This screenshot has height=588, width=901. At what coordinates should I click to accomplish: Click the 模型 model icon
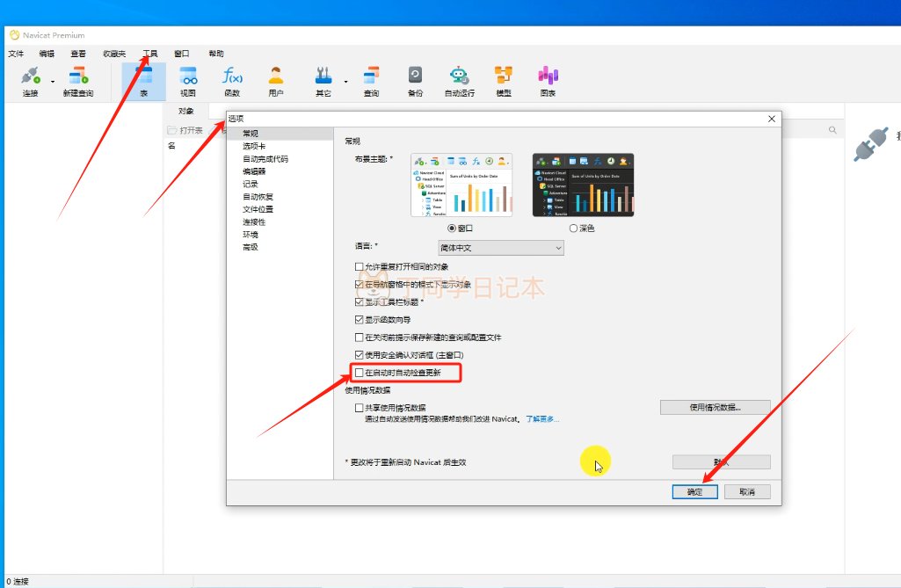[x=504, y=81]
